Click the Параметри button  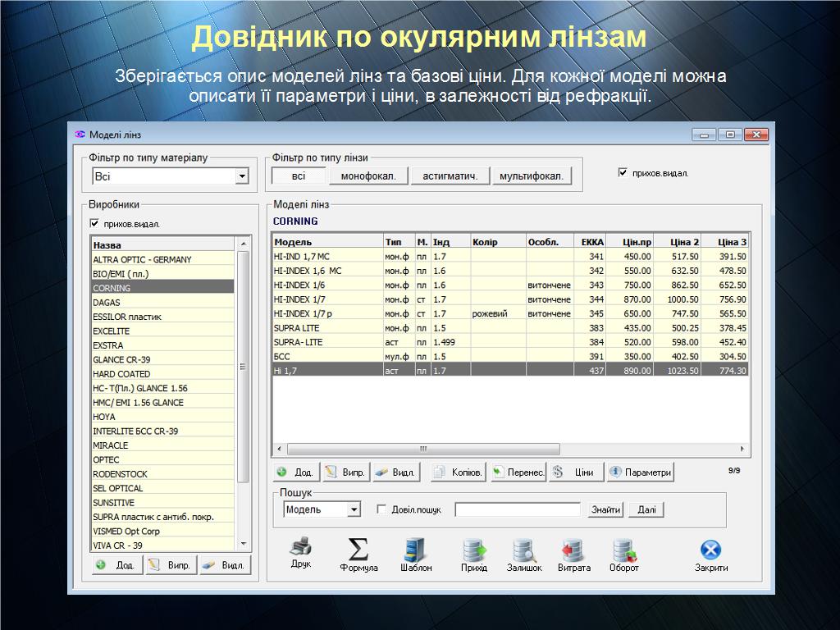(x=641, y=472)
